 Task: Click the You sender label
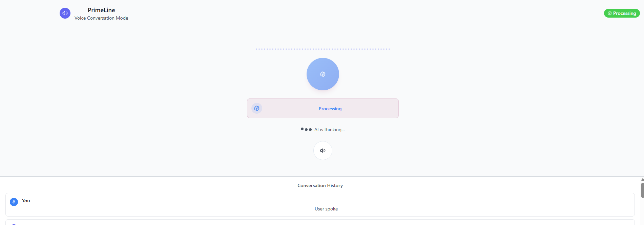(x=26, y=201)
